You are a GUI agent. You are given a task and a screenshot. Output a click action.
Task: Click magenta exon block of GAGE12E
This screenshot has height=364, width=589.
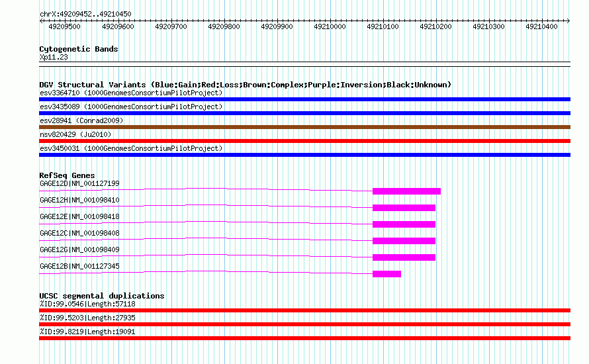tap(404, 224)
